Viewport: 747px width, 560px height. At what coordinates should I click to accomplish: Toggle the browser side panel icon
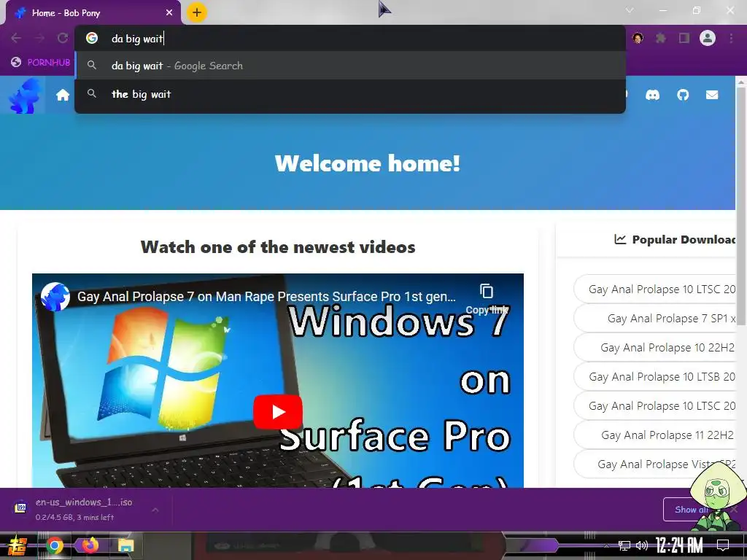[684, 38]
